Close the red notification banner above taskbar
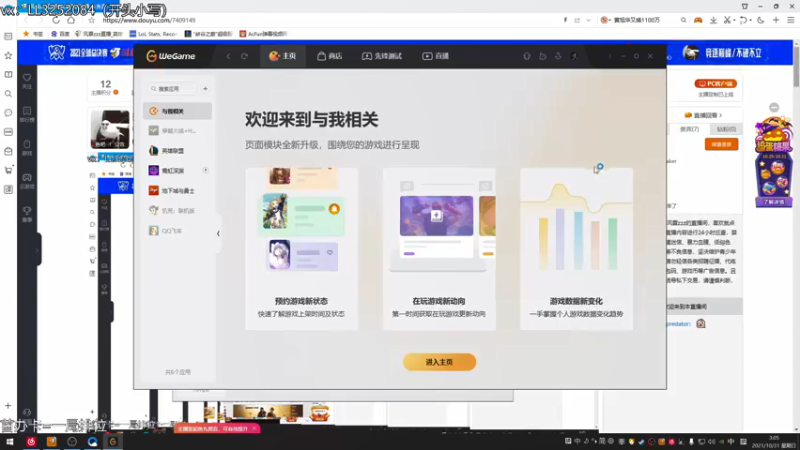Screen dimensions: 800x450 click(254, 429)
